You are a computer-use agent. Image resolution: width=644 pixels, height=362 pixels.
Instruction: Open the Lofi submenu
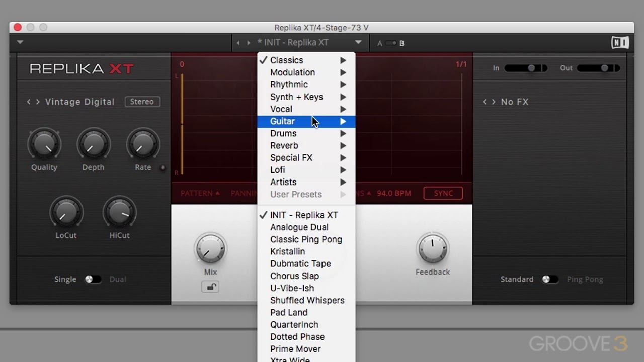306,170
